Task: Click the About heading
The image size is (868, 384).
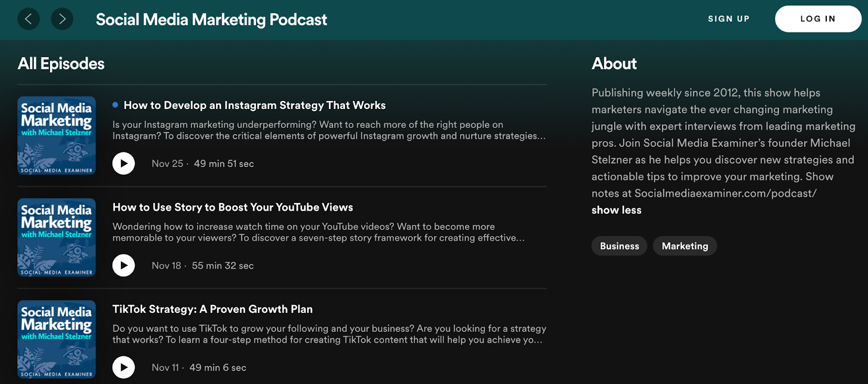Action: (x=614, y=63)
